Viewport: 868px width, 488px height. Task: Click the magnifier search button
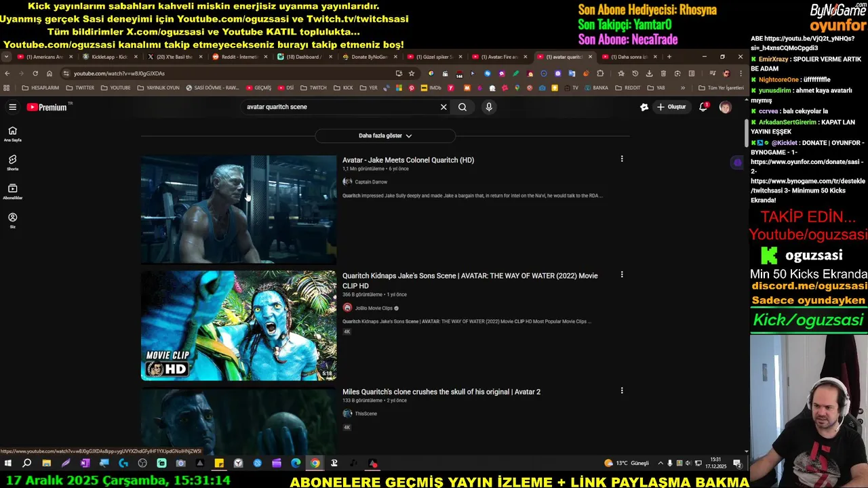pos(462,107)
